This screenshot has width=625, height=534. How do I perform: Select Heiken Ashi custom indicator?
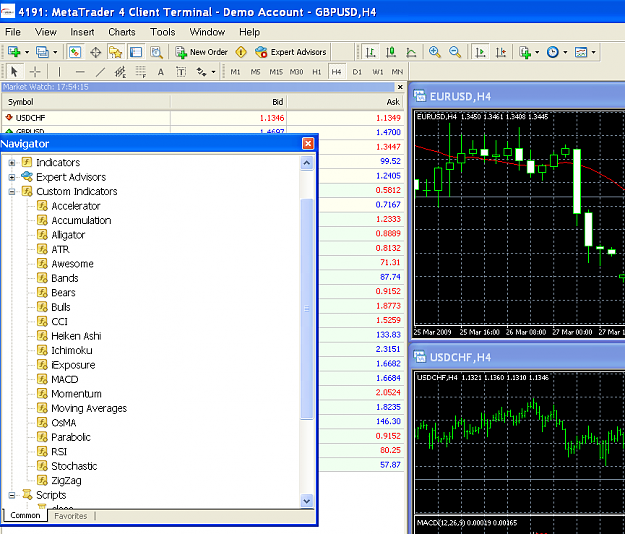pos(76,336)
